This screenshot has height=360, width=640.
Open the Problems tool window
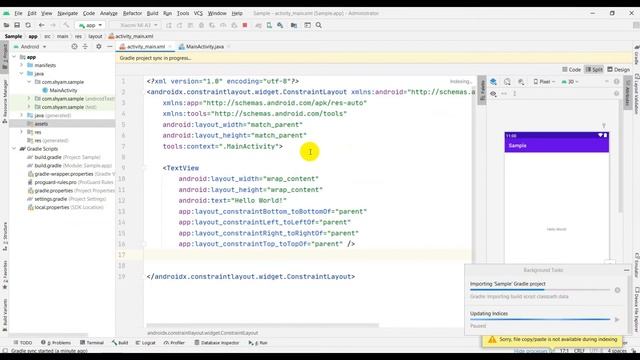[x=56, y=343]
